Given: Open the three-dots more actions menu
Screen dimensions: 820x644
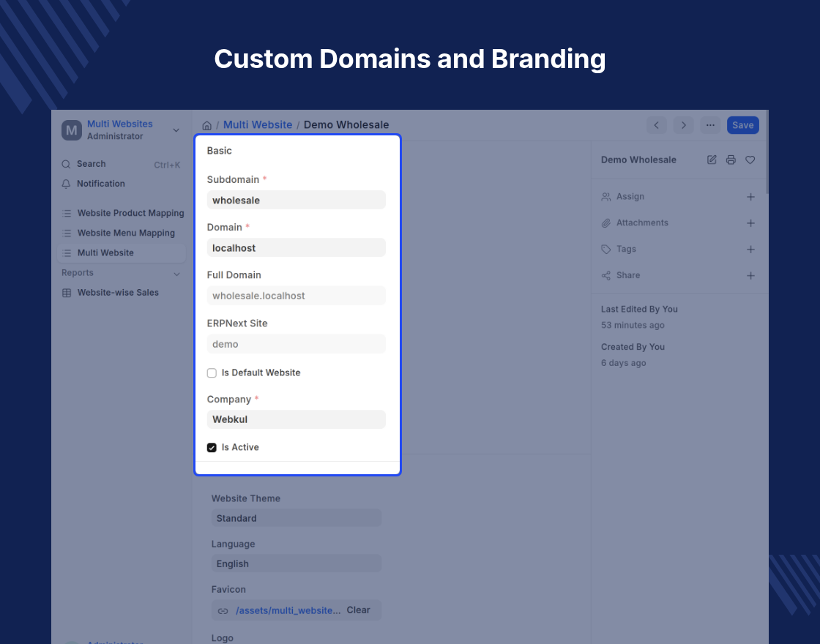Looking at the screenshot, I should [710, 125].
